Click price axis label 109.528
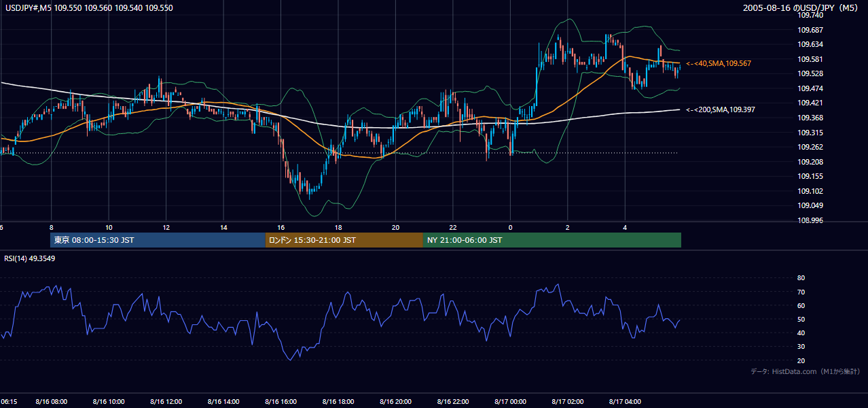The image size is (868, 408). (810, 73)
